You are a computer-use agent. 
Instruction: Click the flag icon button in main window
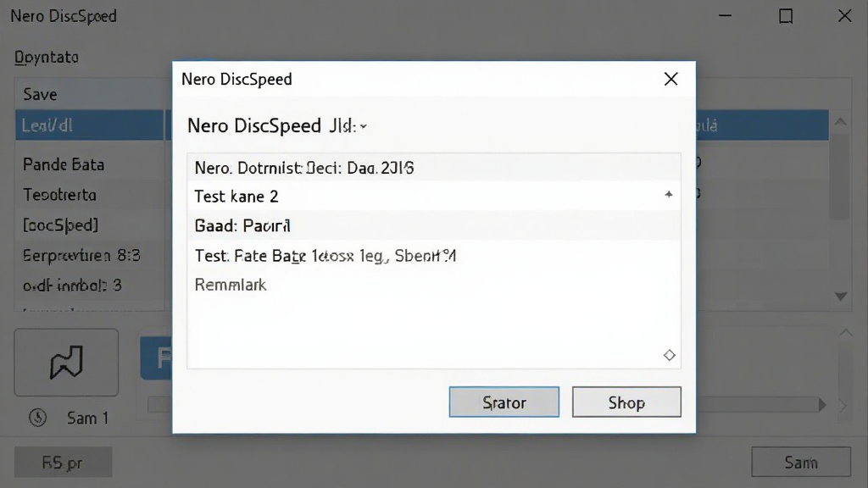66,363
